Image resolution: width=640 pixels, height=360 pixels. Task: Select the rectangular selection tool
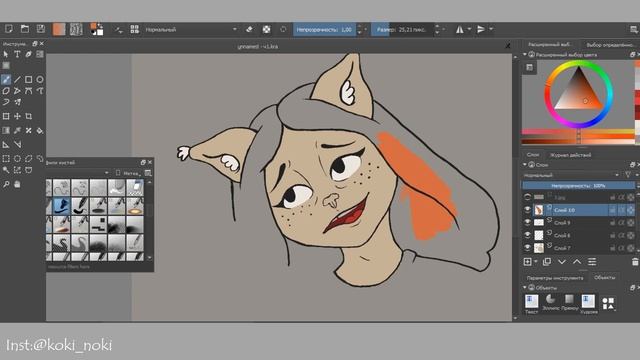click(6, 158)
